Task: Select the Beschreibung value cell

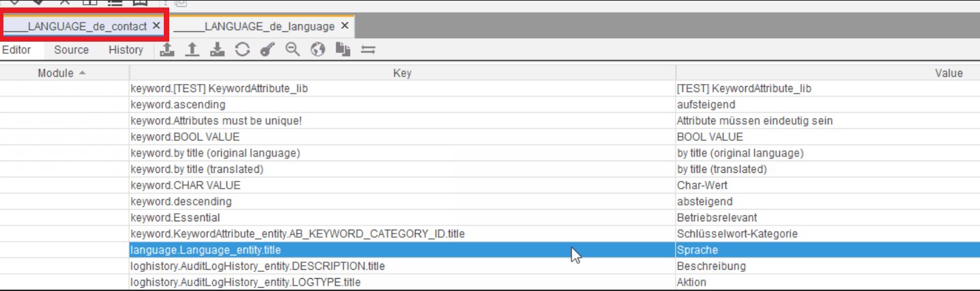Action: (711, 266)
